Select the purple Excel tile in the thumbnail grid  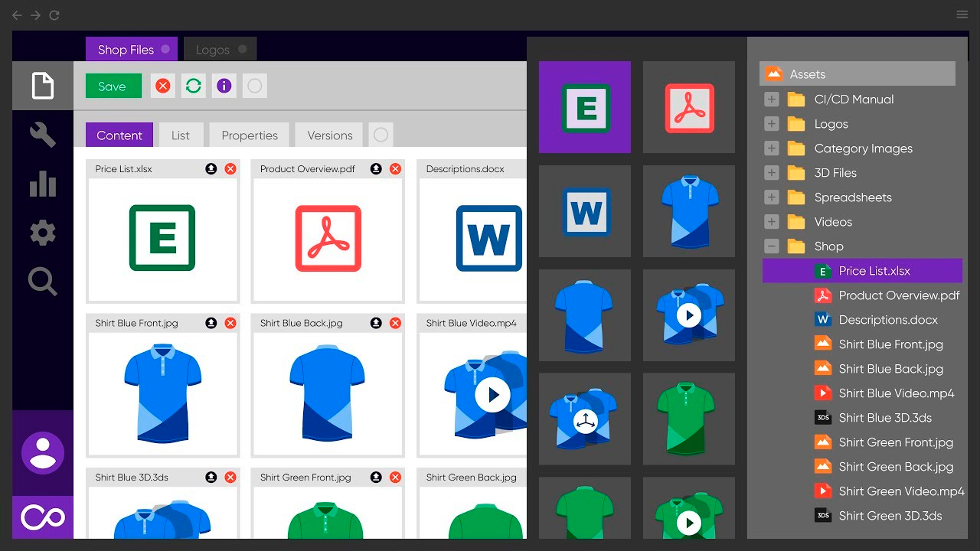585,107
